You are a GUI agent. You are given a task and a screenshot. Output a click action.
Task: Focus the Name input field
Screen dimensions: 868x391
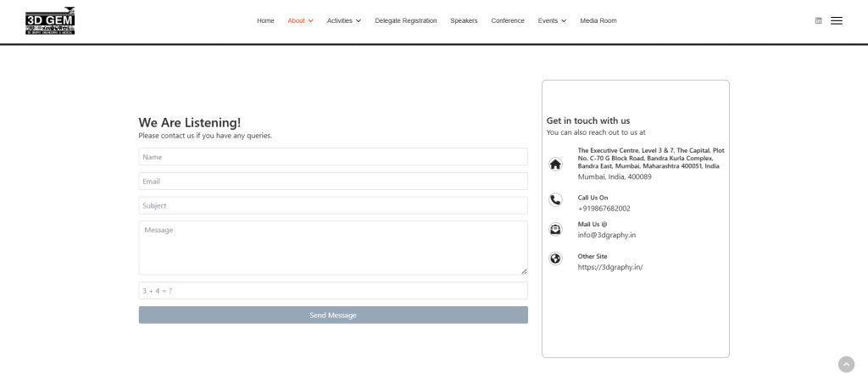click(x=333, y=157)
